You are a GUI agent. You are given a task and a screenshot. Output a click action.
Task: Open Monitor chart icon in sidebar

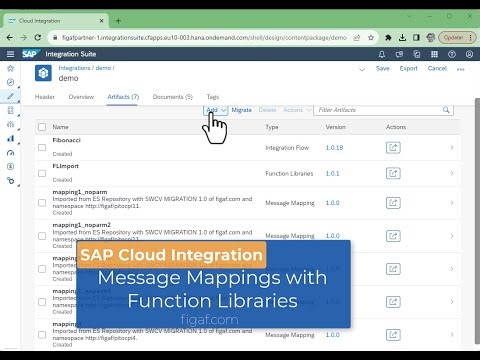tap(11, 138)
